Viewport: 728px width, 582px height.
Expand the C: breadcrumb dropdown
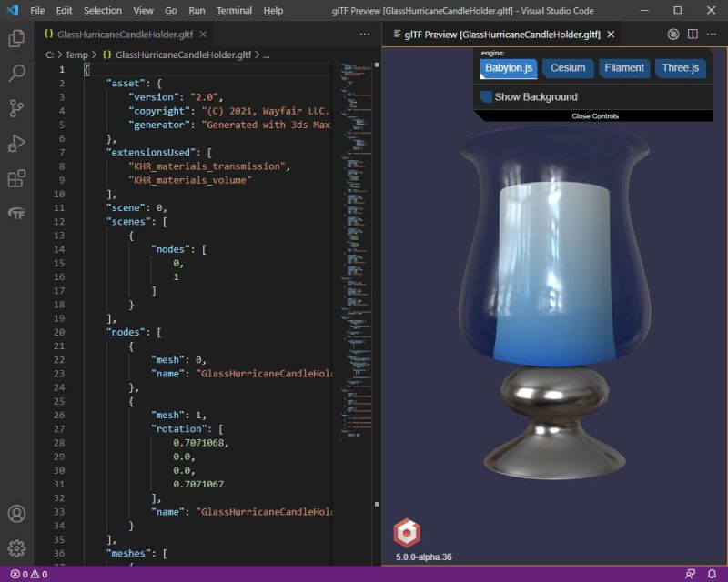point(52,55)
